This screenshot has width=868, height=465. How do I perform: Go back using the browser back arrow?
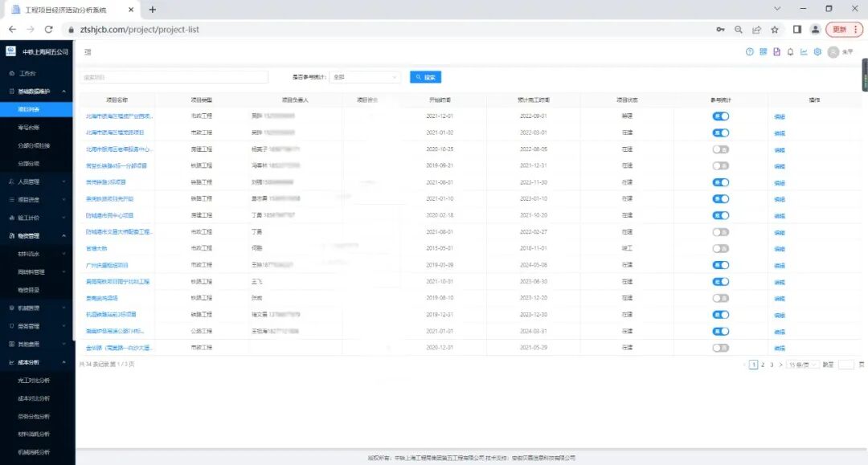tap(12, 29)
